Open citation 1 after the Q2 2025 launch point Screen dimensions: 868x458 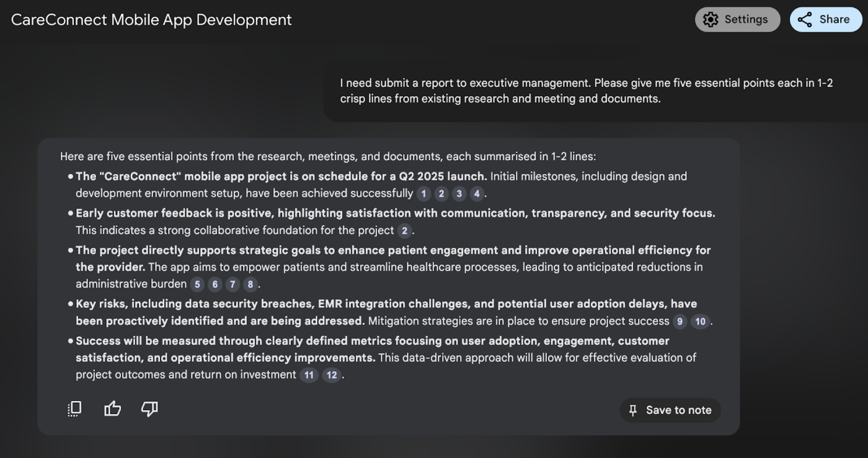[424, 194]
